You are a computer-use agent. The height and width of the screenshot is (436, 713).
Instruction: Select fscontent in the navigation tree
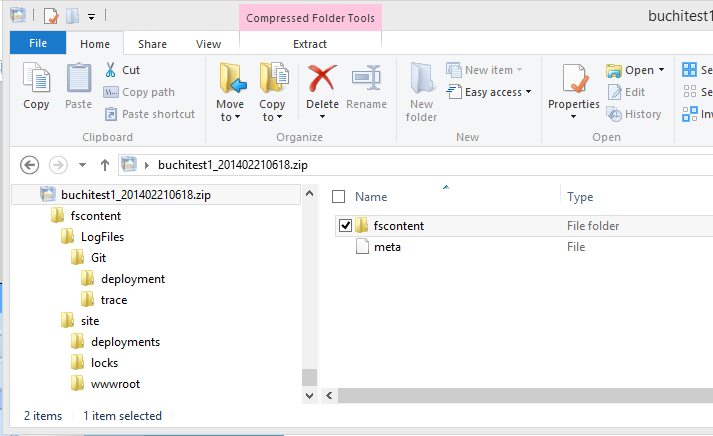pos(95,215)
